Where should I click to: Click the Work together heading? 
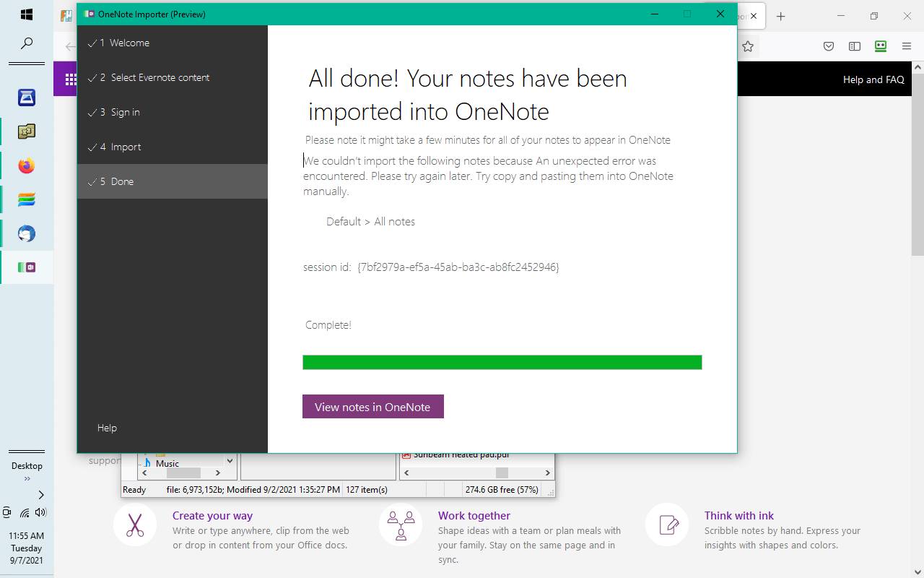pos(474,516)
